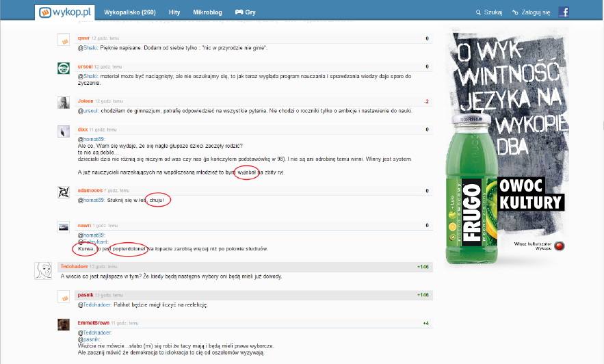Open nawri's profile username link
Screen dimensions: 604x364
coord(84,226)
